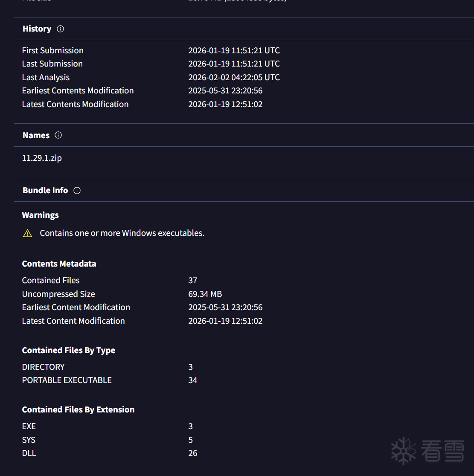Click the PORTABLE EXECUTABLE type row label
Viewport: 474px width, 476px height.
tap(67, 380)
